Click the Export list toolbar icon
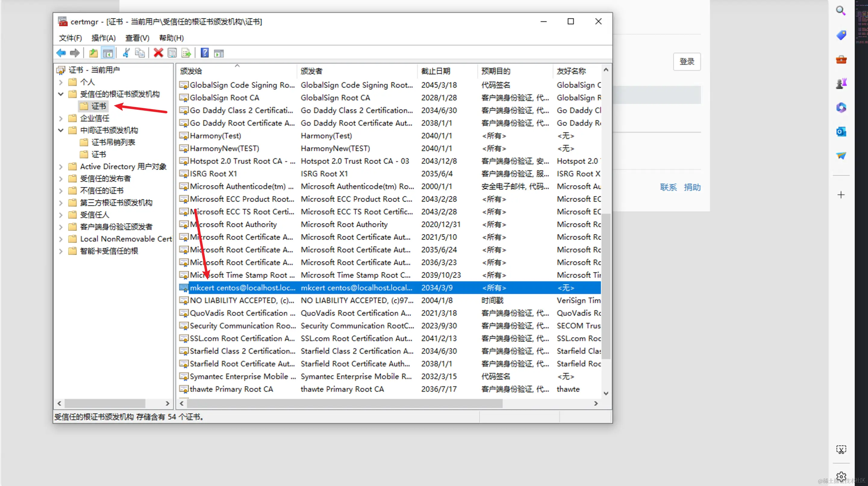Viewport: 868px width, 486px height. point(186,53)
